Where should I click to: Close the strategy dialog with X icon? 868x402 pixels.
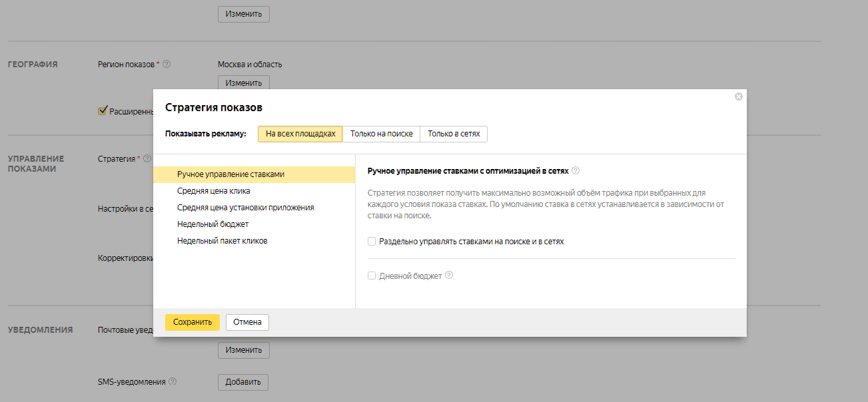click(738, 97)
